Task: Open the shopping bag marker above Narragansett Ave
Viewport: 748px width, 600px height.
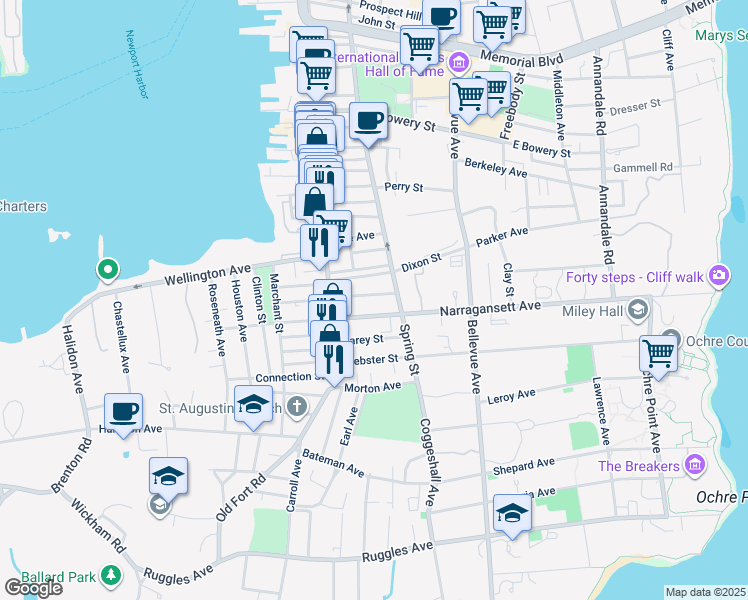Action: pyautogui.click(x=333, y=290)
